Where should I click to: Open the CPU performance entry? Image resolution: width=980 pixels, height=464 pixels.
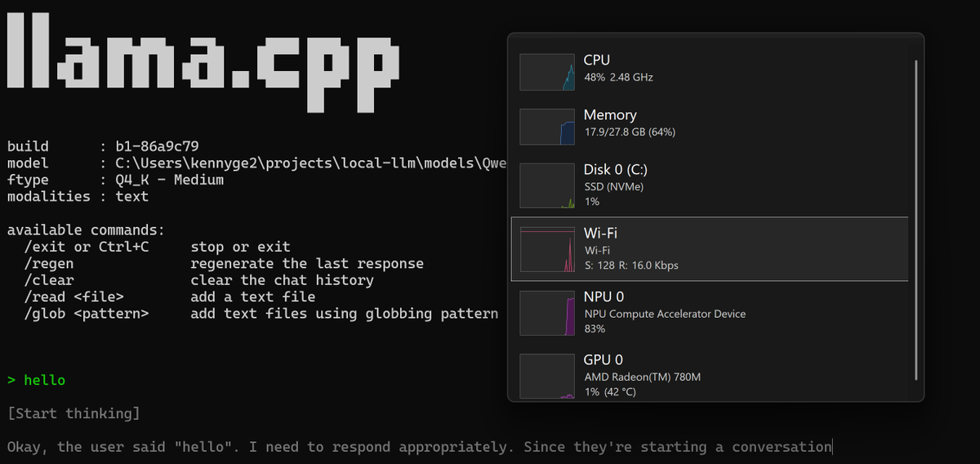pyautogui.click(x=709, y=71)
